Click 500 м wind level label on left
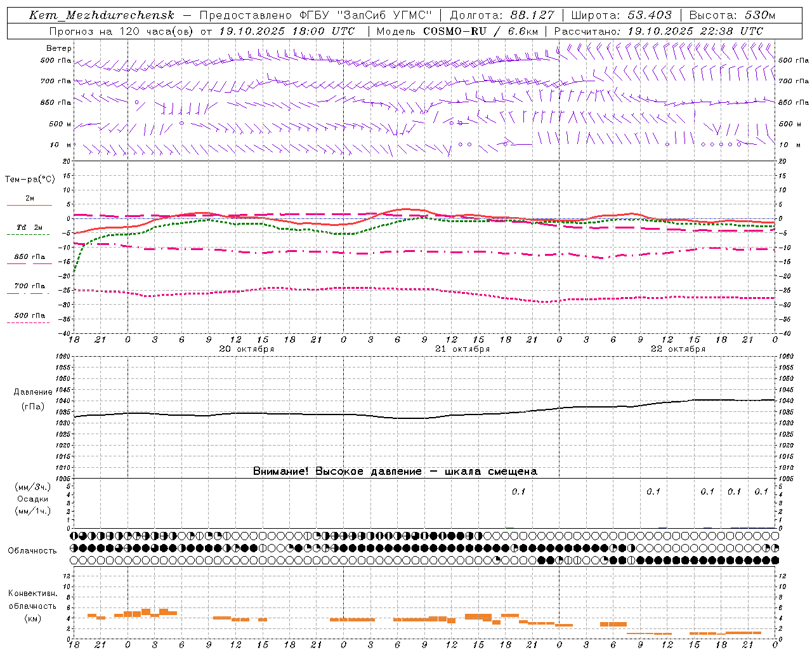Viewport: 812px width, 650px height. 60,124
